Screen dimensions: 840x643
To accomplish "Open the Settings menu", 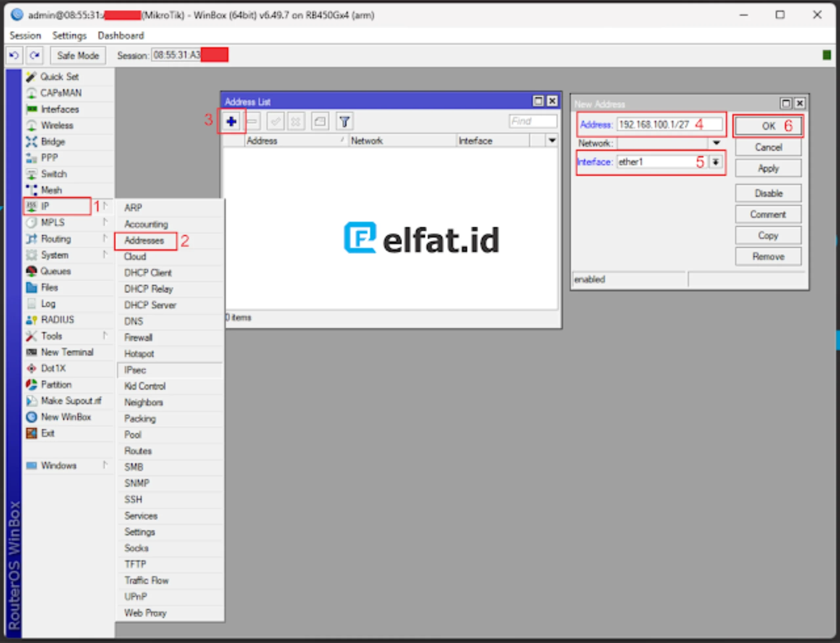I will [x=69, y=35].
